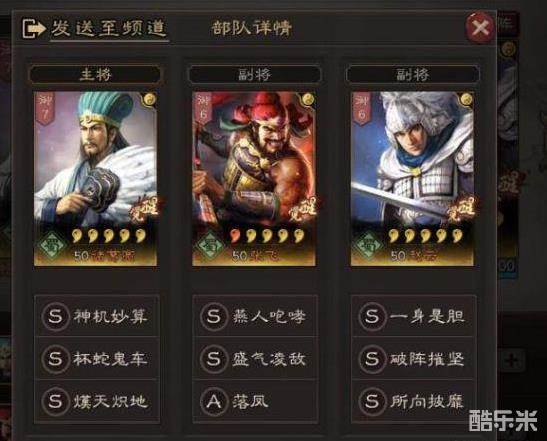View the 一身是胆 skill
The height and width of the screenshot is (441, 547).
point(413,316)
